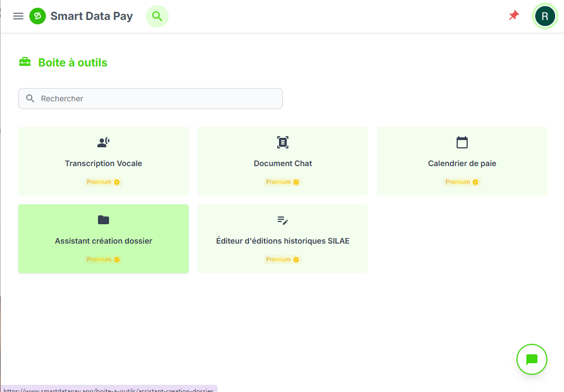The width and height of the screenshot is (564, 392).
Task: Click the Éditeur d'éditions historiques edit icon
Action: (x=283, y=220)
